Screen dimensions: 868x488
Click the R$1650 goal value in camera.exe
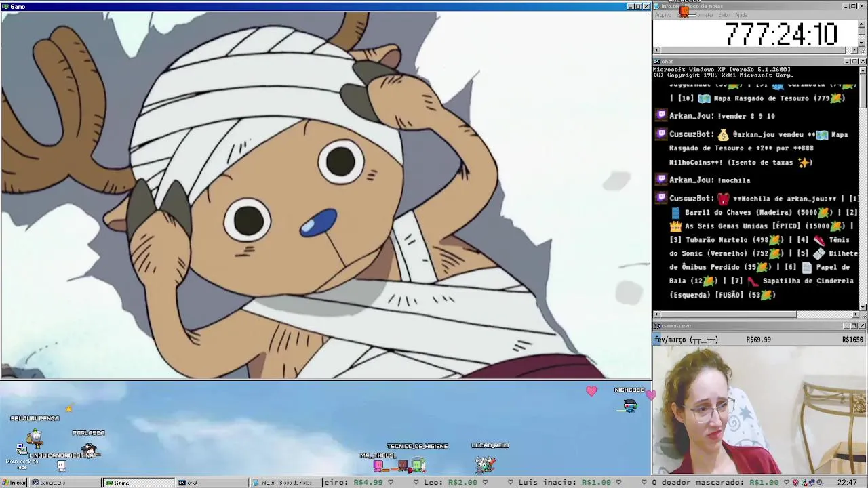[852, 340]
